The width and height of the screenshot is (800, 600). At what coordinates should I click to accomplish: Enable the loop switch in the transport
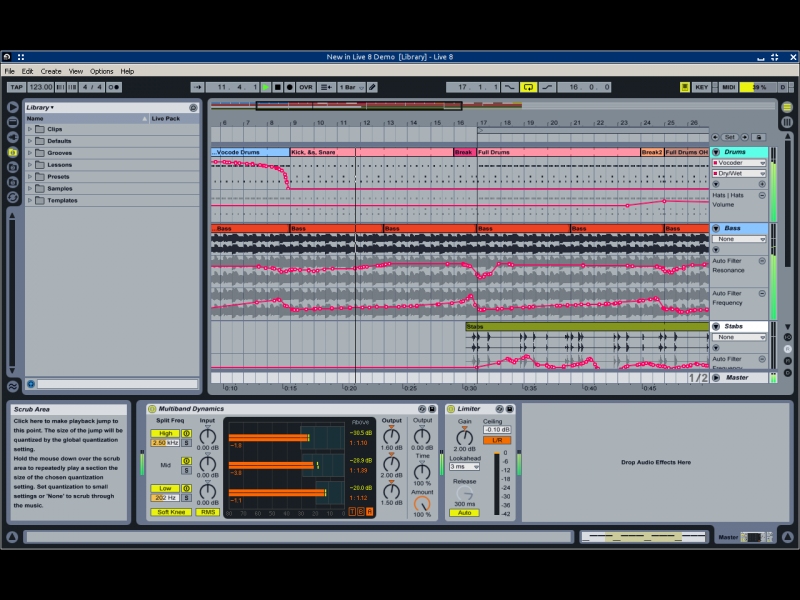tap(528, 87)
